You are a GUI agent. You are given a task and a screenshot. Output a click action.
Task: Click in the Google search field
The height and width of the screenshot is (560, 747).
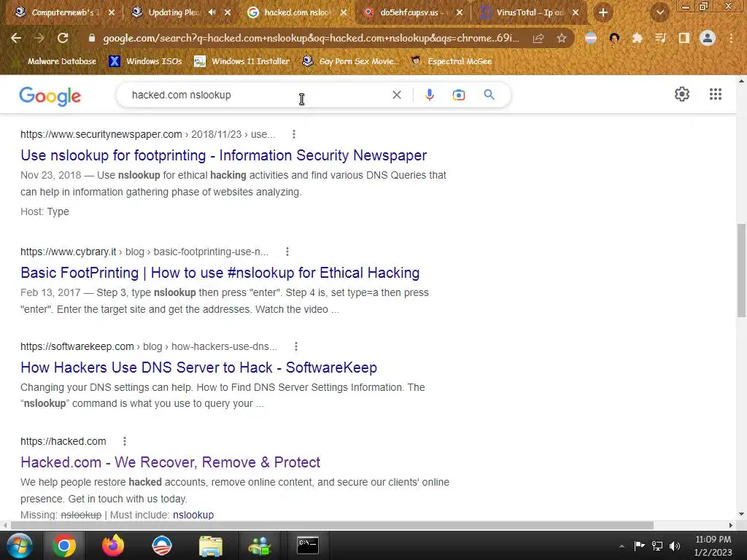258,95
